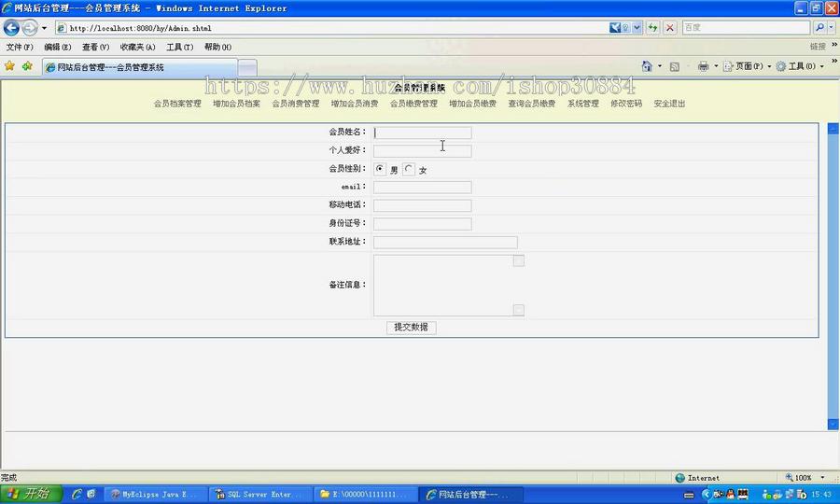The height and width of the screenshot is (504, 840).
Task: Open 增加会员缴费 navigation link
Action: coord(472,104)
